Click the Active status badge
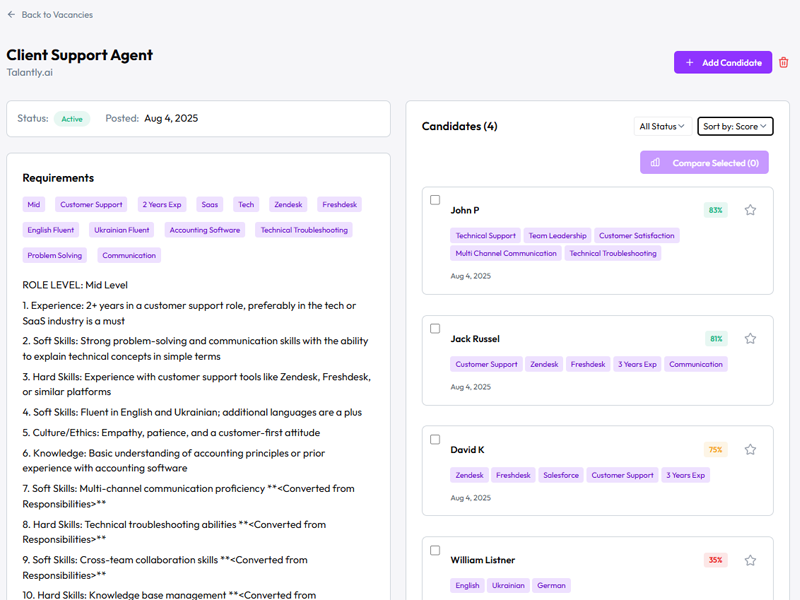The width and height of the screenshot is (800, 600). [x=72, y=119]
